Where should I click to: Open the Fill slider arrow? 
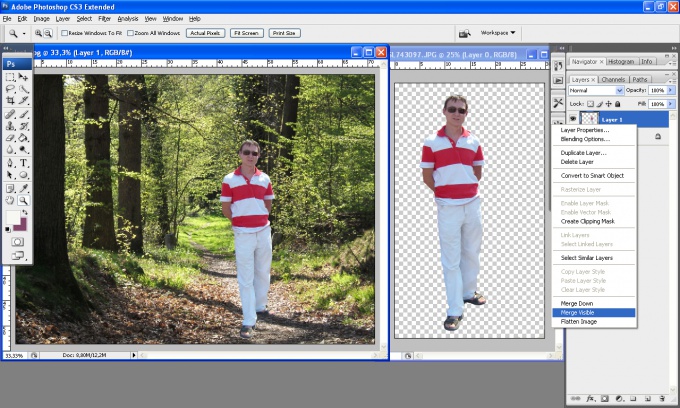point(671,104)
